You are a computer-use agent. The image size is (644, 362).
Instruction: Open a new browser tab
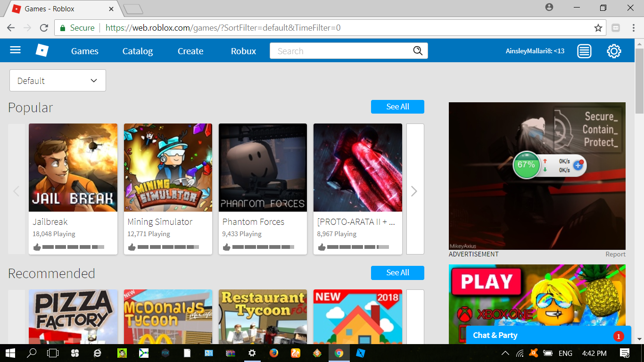133,9
